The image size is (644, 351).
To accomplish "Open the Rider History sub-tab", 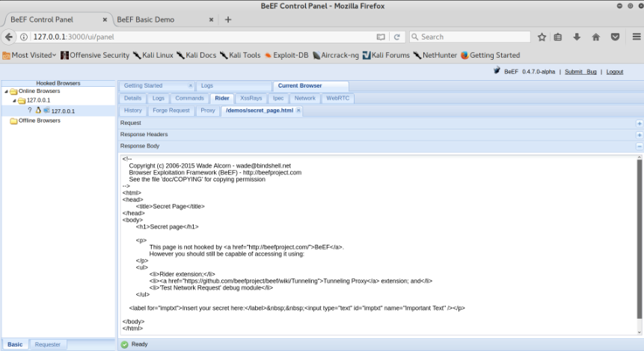I will pyautogui.click(x=132, y=111).
